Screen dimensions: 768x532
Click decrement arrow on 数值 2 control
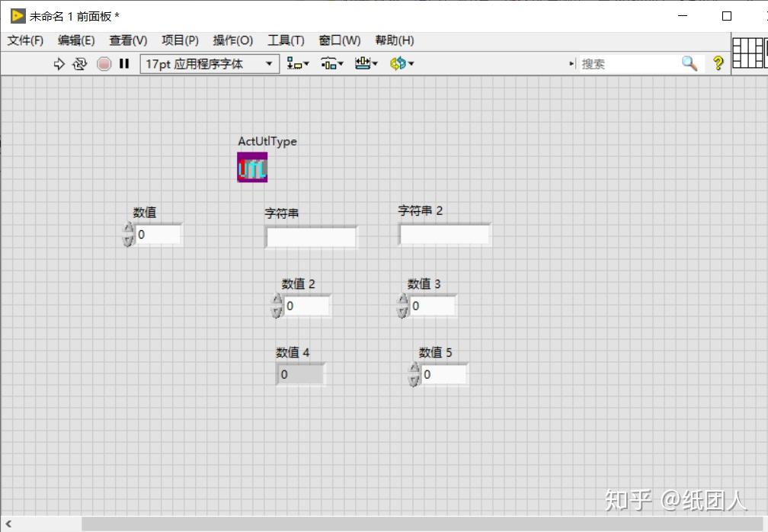(x=276, y=310)
